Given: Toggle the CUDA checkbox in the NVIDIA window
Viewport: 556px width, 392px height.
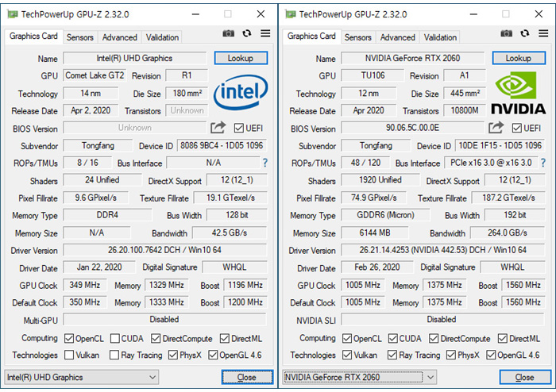Looking at the screenshot, I should [x=393, y=339].
